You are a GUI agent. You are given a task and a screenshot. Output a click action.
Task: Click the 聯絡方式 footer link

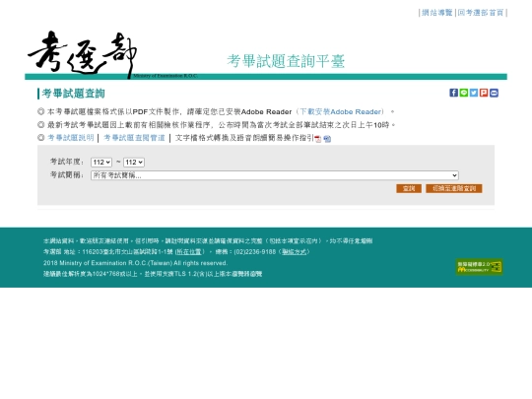(295, 252)
